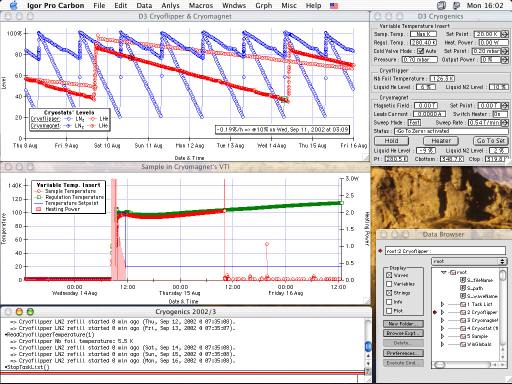
Task: Click the US flag keyboard input icon
Action: pos(334,6)
